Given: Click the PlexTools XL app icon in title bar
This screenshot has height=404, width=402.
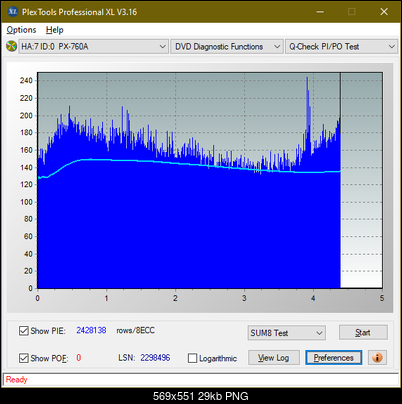Looking at the screenshot, I should [12, 12].
